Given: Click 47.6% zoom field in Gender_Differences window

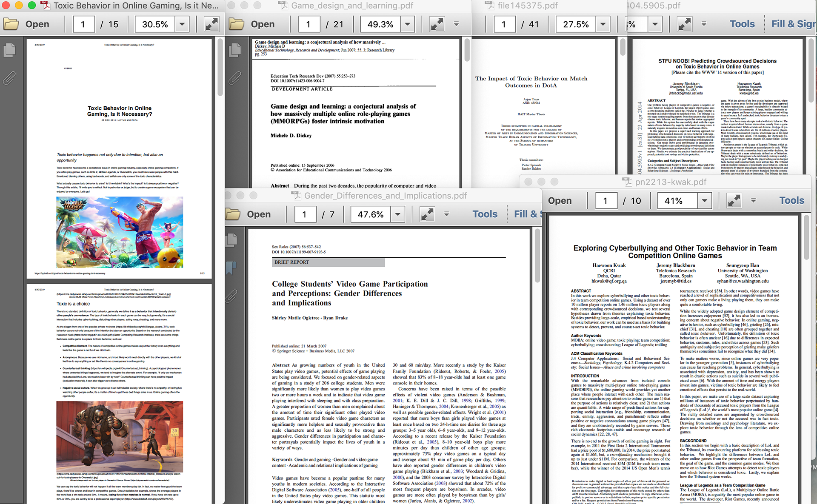Looking at the screenshot, I should click(x=371, y=214).
